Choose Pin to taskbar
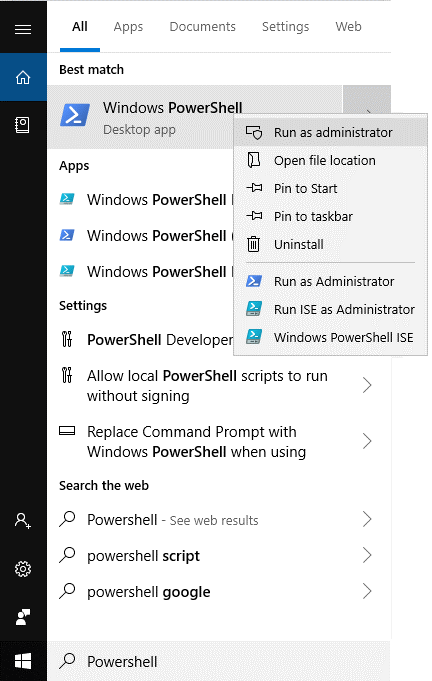This screenshot has width=432, height=681. (x=330, y=216)
